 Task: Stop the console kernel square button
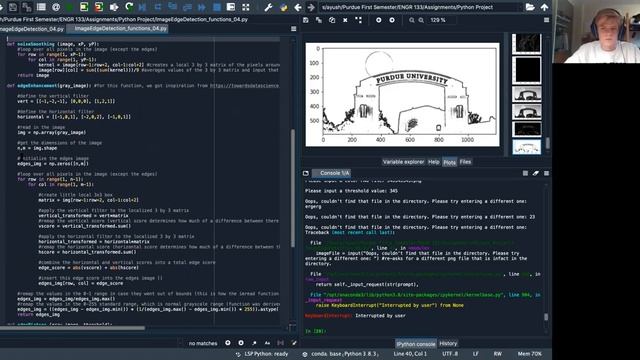(525, 173)
